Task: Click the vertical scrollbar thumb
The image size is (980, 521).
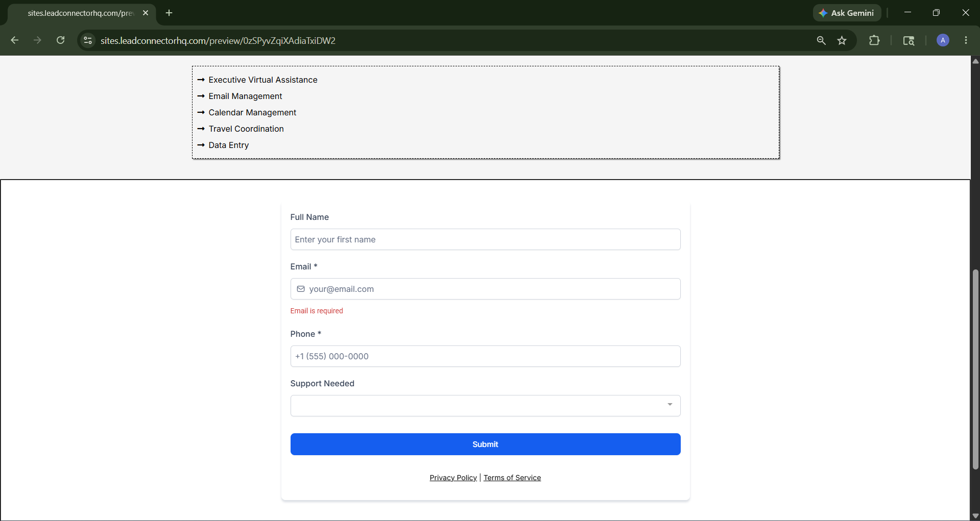Action: point(975,369)
